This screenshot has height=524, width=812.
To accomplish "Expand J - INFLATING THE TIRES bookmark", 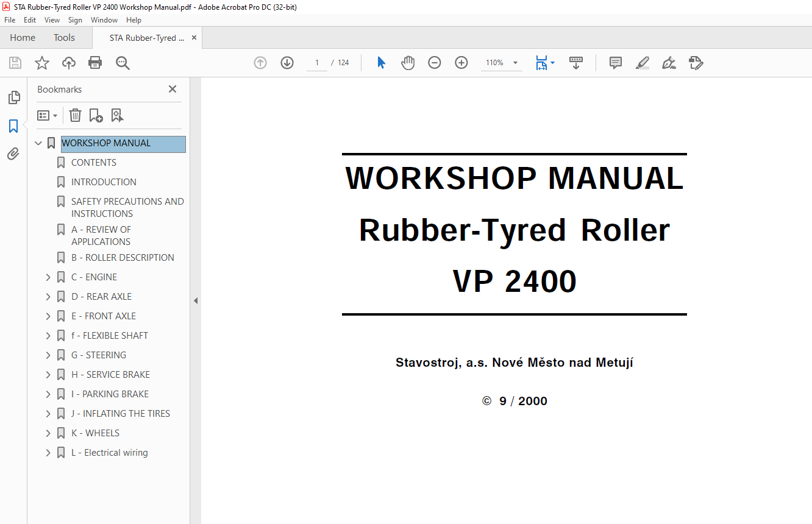I will [48, 414].
